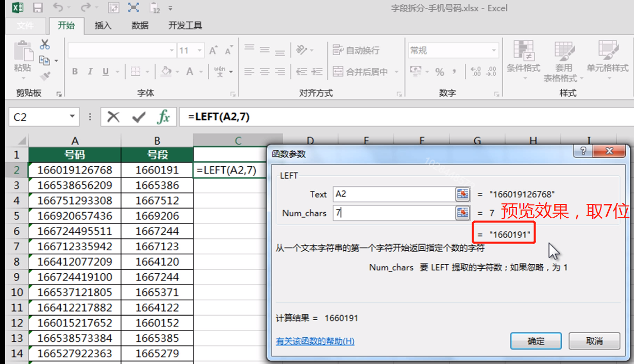Click the increase decimal icon

[x=476, y=72]
